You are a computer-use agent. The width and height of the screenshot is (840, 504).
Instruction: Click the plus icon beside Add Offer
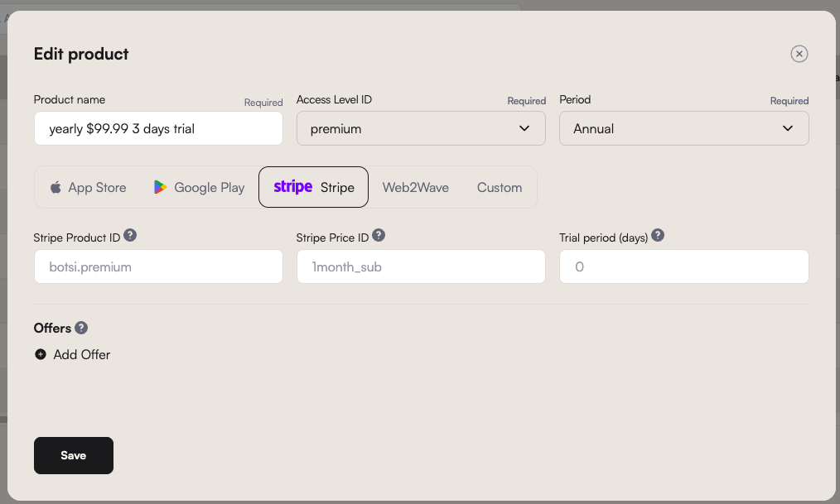point(41,354)
